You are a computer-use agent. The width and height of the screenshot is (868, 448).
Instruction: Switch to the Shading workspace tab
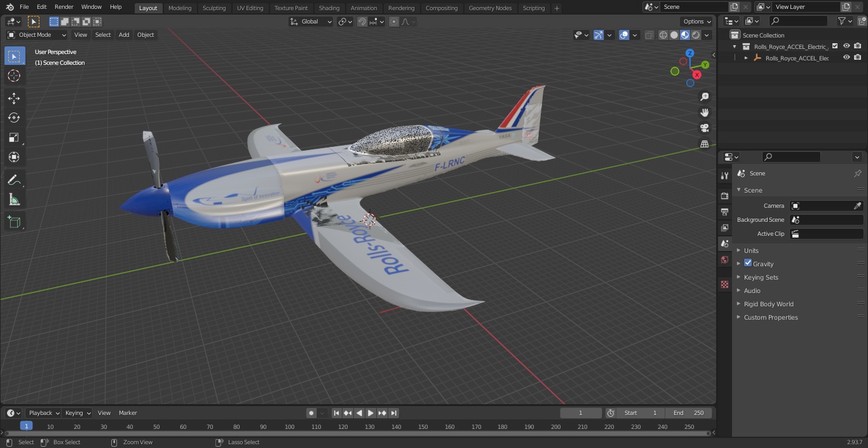point(329,8)
